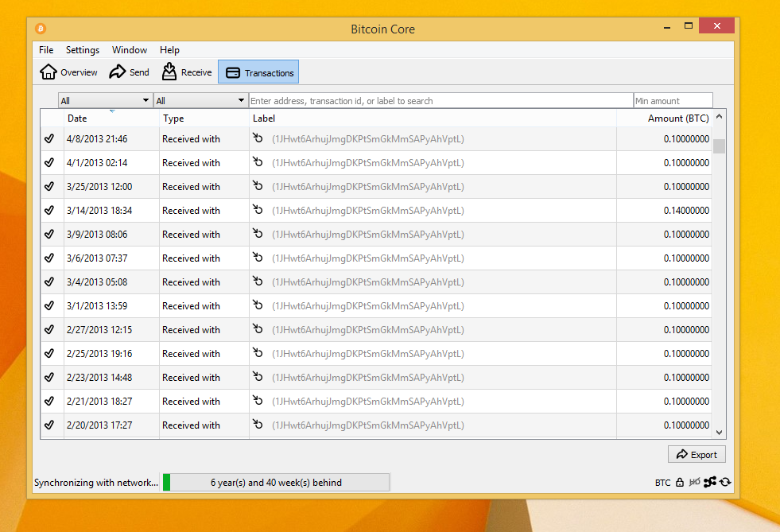This screenshot has width=780, height=532.
Task: Click confirmed checkmark for 4/1/2013 transaction
Action: 49,162
